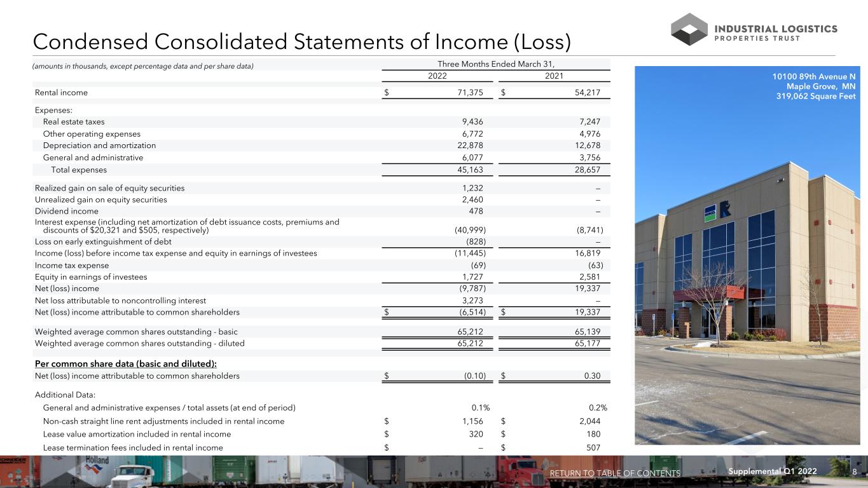Select the Total expenses row label
This screenshot has width=868, height=488.
79,170
